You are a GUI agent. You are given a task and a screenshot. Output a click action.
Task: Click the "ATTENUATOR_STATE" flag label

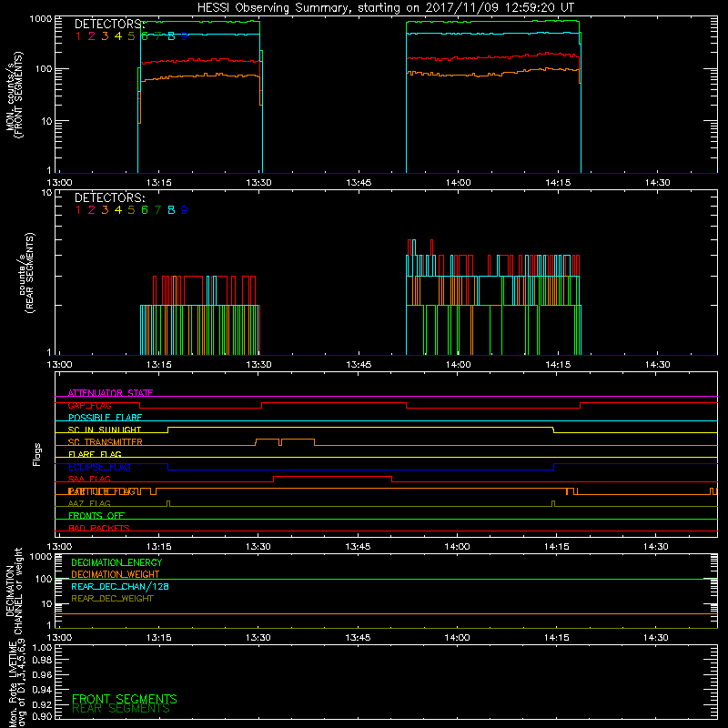[110, 393]
